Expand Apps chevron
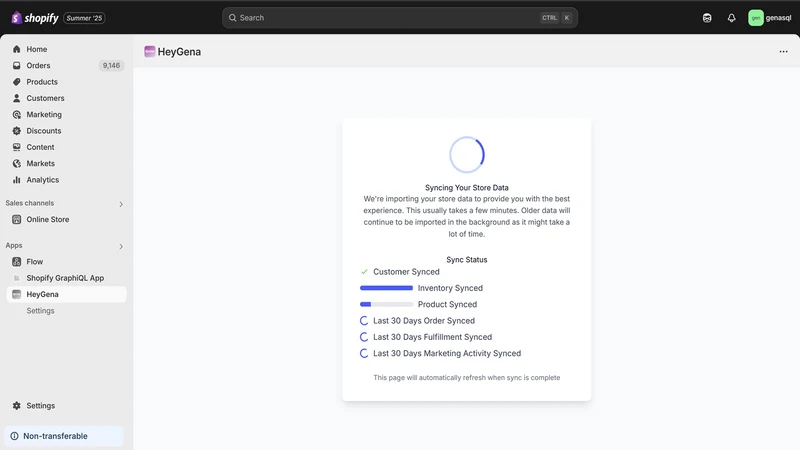Image resolution: width=800 pixels, height=450 pixels. point(121,246)
